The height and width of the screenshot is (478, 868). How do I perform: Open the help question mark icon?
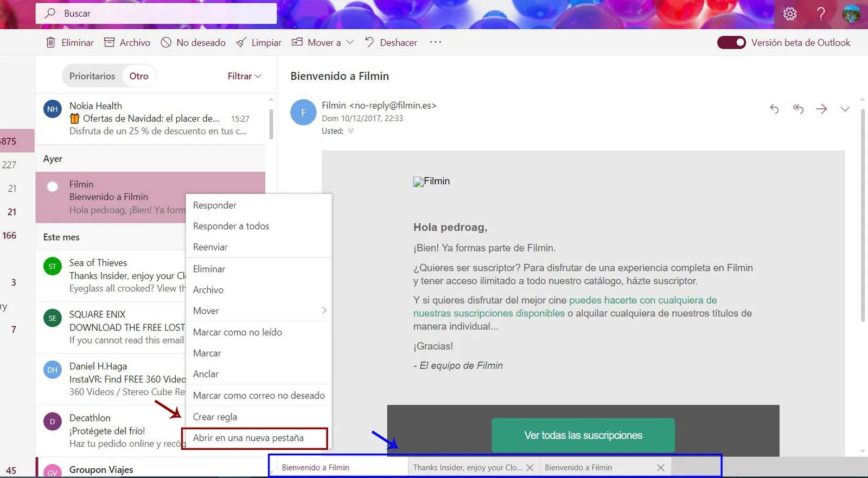pos(821,14)
